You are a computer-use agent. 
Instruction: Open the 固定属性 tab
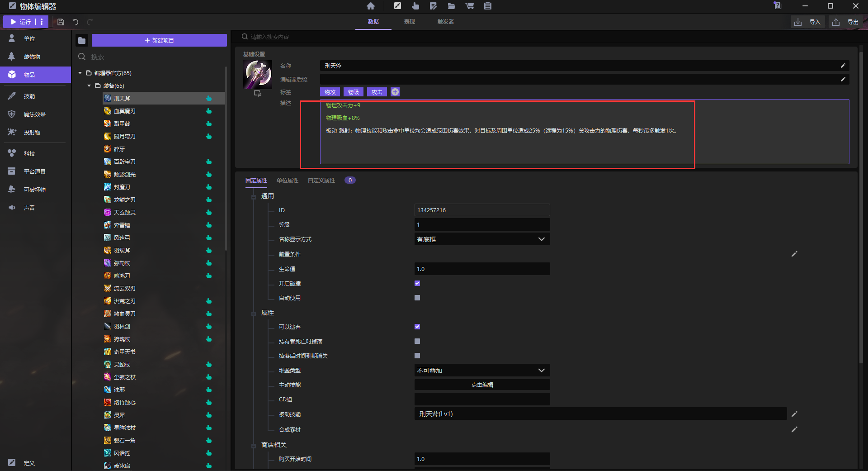256,180
